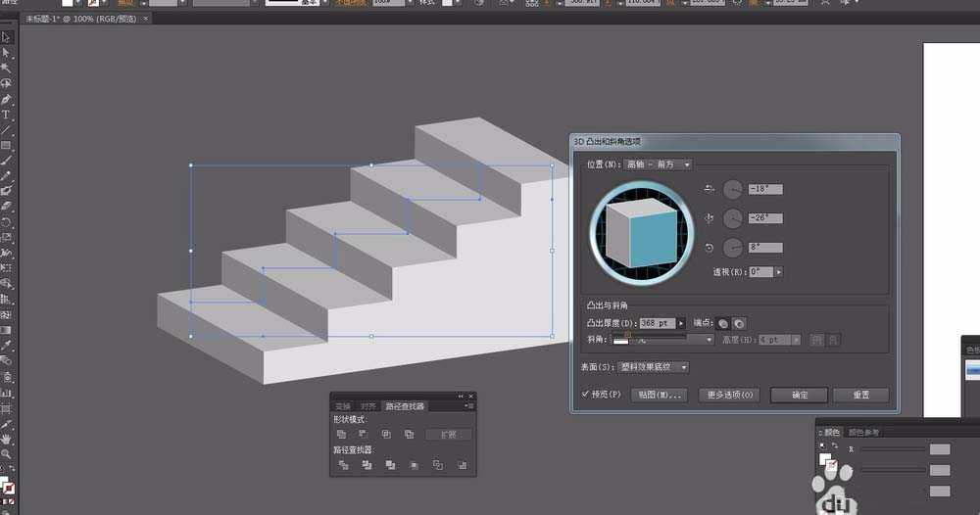Screen dimensions: 980x515
Task: Select the Type tool
Action: tap(6, 115)
